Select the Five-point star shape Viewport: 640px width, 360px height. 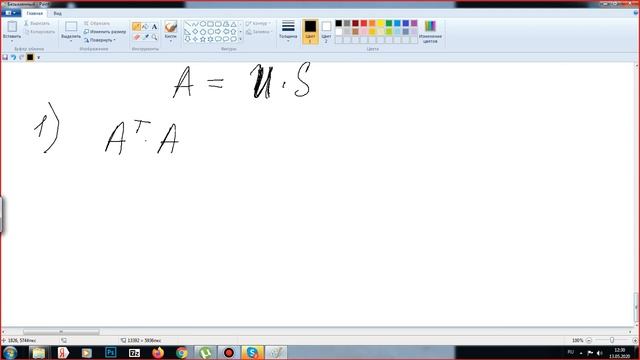click(203, 39)
